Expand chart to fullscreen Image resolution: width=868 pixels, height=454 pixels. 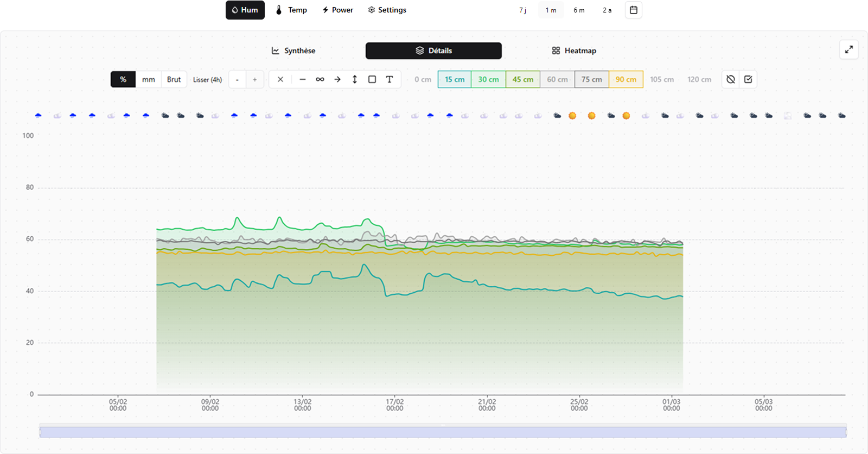tap(848, 50)
